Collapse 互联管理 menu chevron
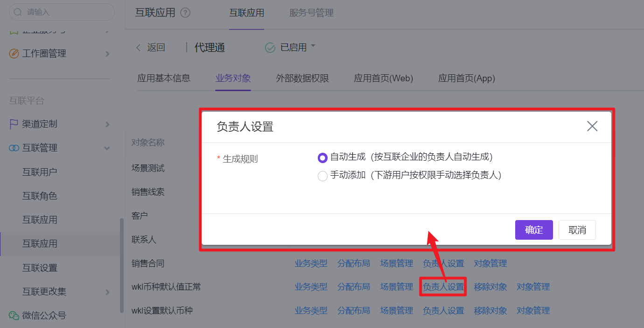The width and height of the screenshot is (644, 328). [107, 149]
